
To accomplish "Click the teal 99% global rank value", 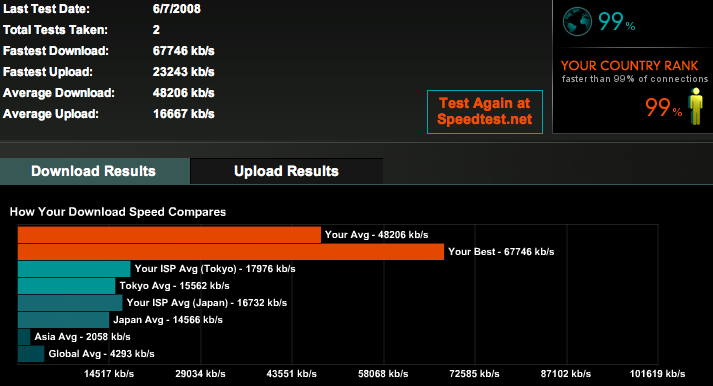I will point(617,22).
